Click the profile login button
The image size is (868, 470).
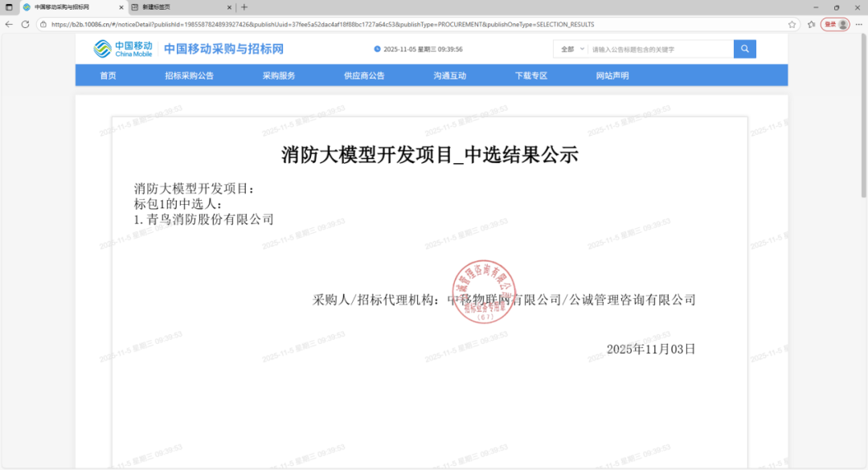tap(835, 24)
